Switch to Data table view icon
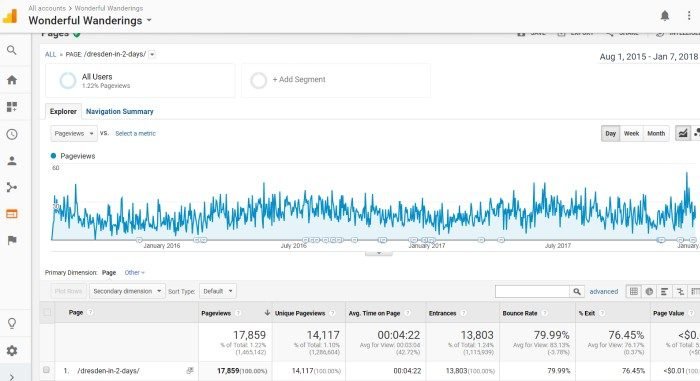Viewport: 700px width, 381px height. (633, 292)
